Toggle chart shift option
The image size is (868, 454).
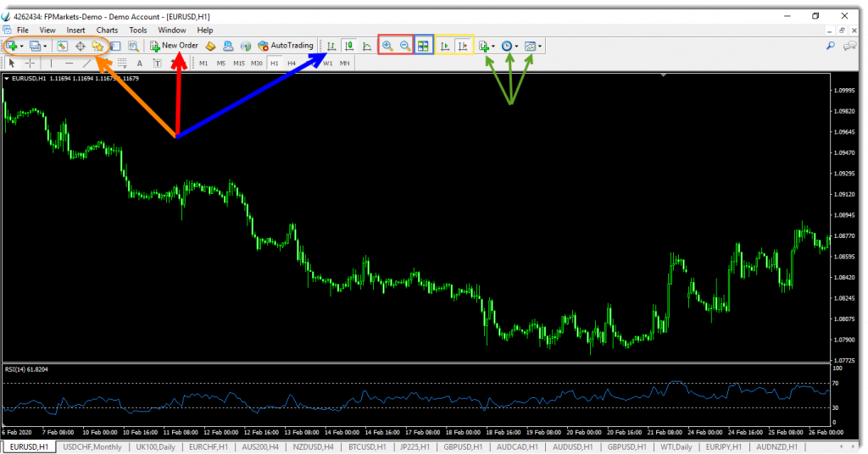point(463,47)
